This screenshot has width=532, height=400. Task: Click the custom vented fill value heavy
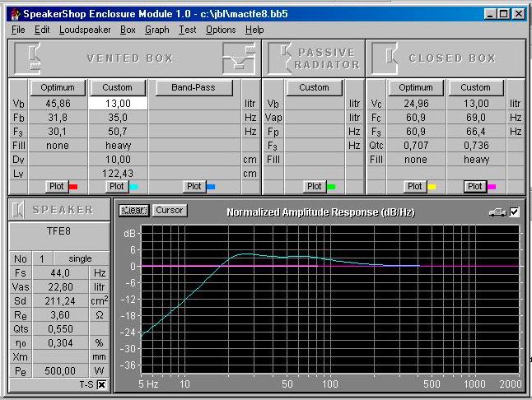(118, 146)
